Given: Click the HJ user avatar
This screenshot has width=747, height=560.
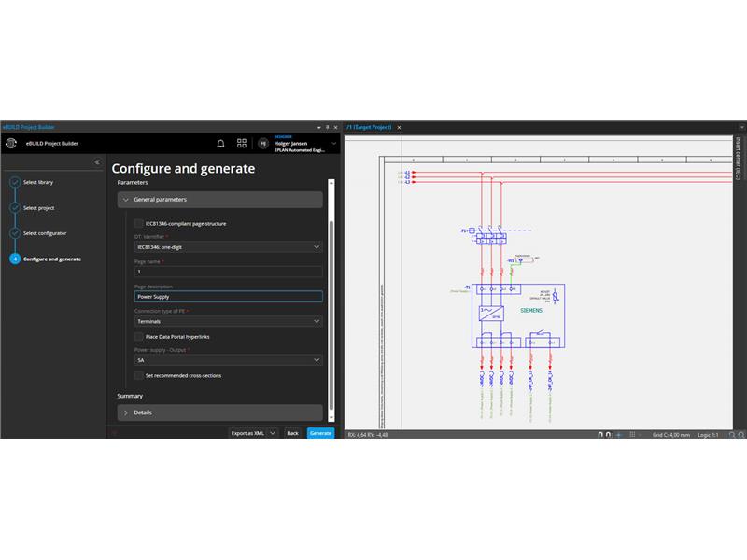Looking at the screenshot, I should point(263,144).
